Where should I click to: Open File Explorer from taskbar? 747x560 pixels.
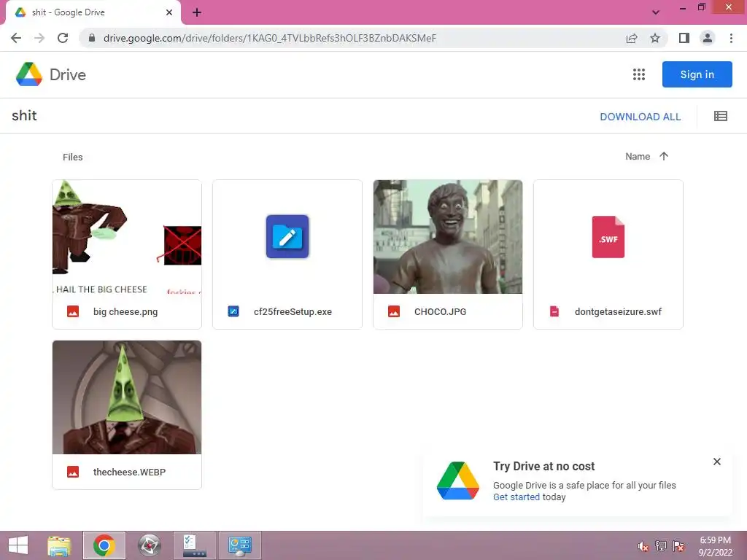click(59, 545)
